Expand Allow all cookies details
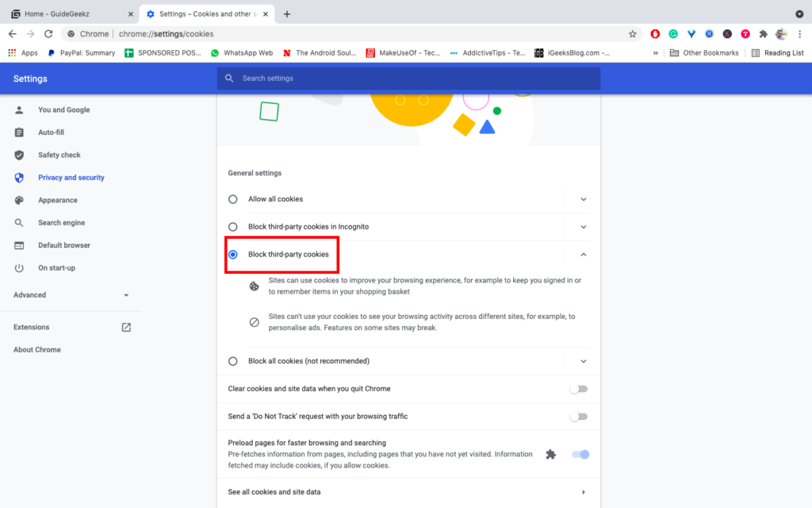This screenshot has width=812, height=508. point(583,199)
